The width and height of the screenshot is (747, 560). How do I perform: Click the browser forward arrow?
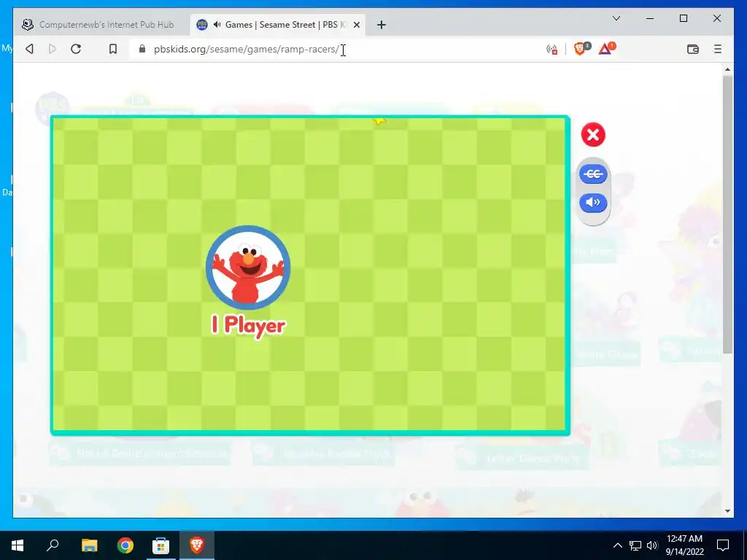click(x=53, y=49)
